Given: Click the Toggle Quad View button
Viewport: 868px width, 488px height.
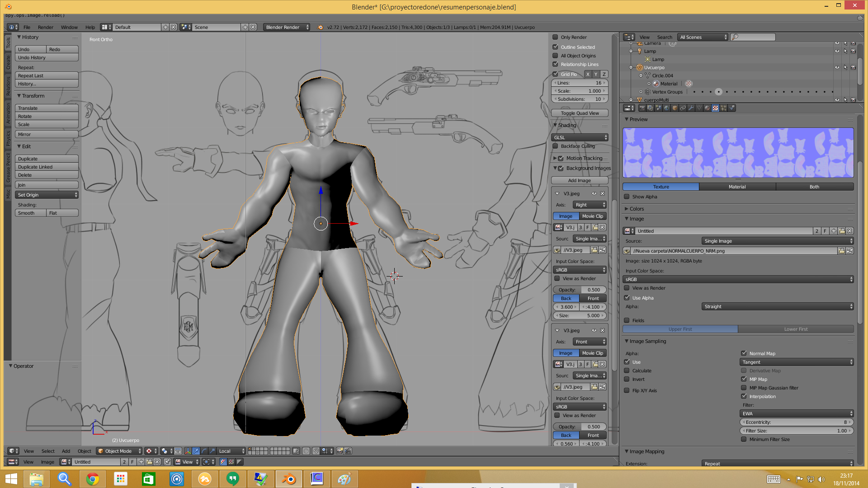Looking at the screenshot, I should [x=580, y=113].
